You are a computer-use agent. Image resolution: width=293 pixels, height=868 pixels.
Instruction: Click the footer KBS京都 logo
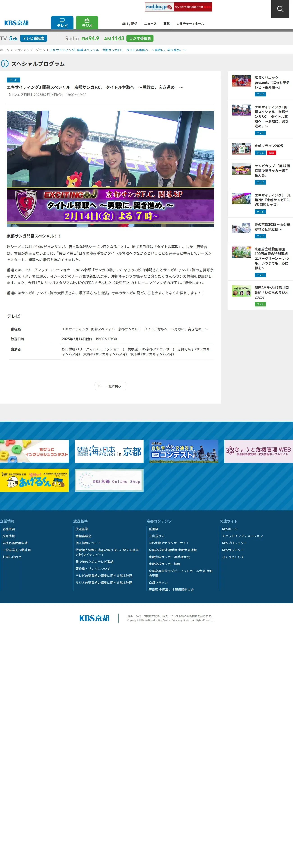point(94,618)
